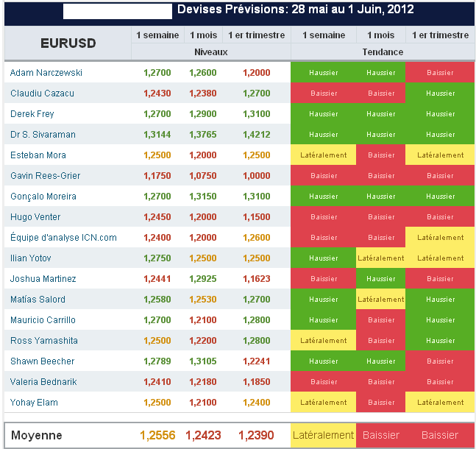Click the Moyenne row label

(x=37, y=435)
